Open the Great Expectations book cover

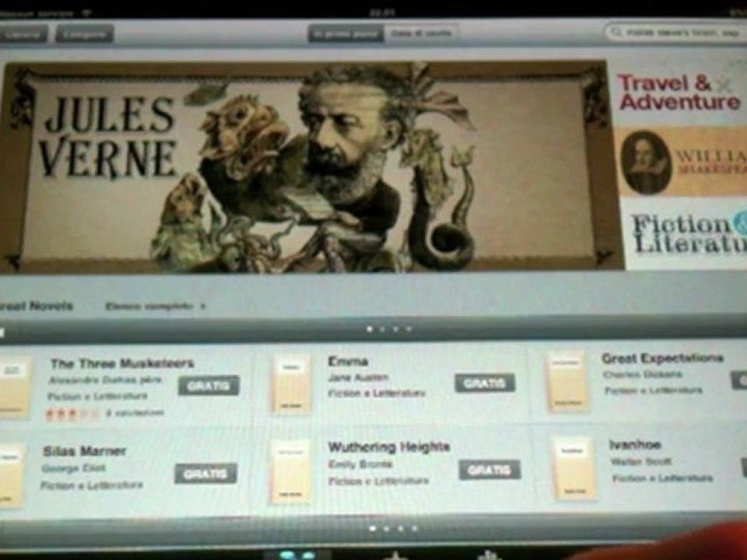[x=566, y=381]
